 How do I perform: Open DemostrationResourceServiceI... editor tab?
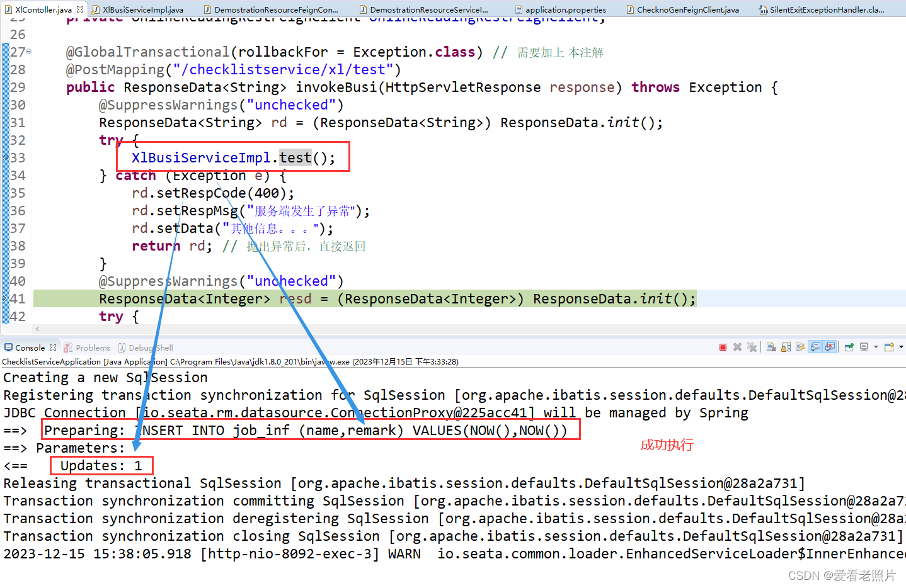[x=423, y=9]
